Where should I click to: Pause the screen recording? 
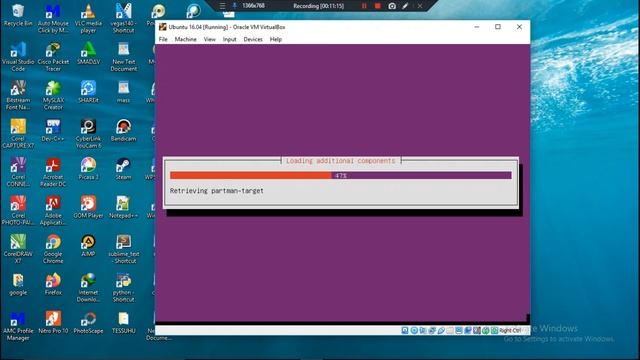click(x=364, y=6)
